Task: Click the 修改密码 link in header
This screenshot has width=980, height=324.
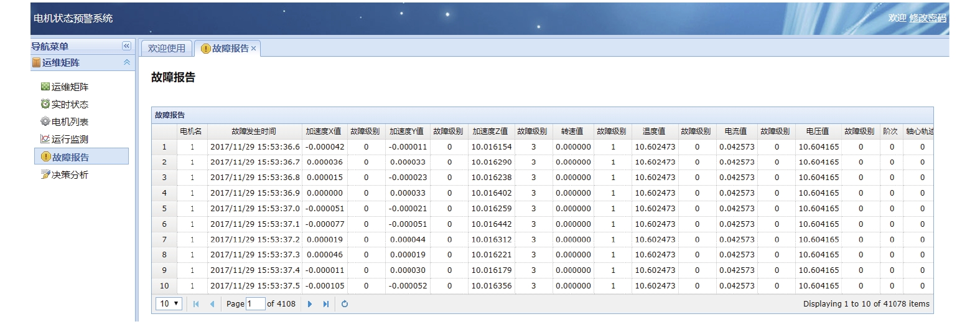Action: click(x=928, y=18)
